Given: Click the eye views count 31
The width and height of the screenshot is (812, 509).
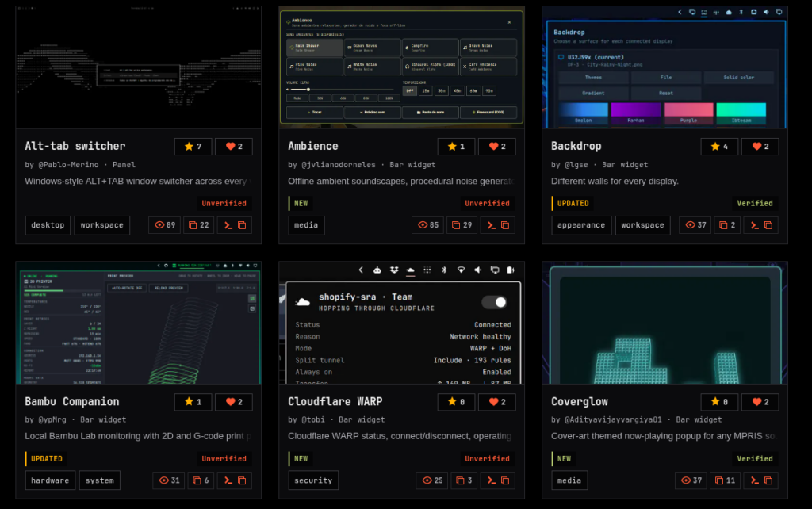Looking at the screenshot, I should click(169, 480).
